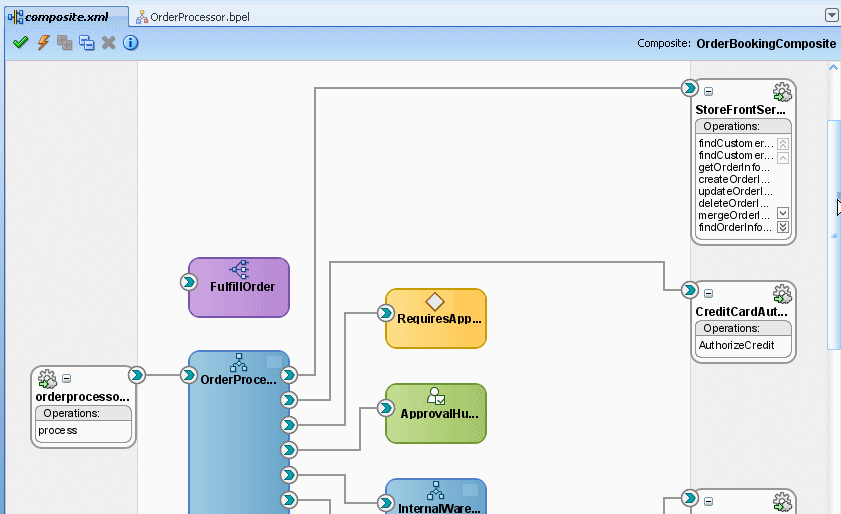Jump to bottom of StoreFrontService operations list
The image size is (841, 514).
(x=783, y=227)
